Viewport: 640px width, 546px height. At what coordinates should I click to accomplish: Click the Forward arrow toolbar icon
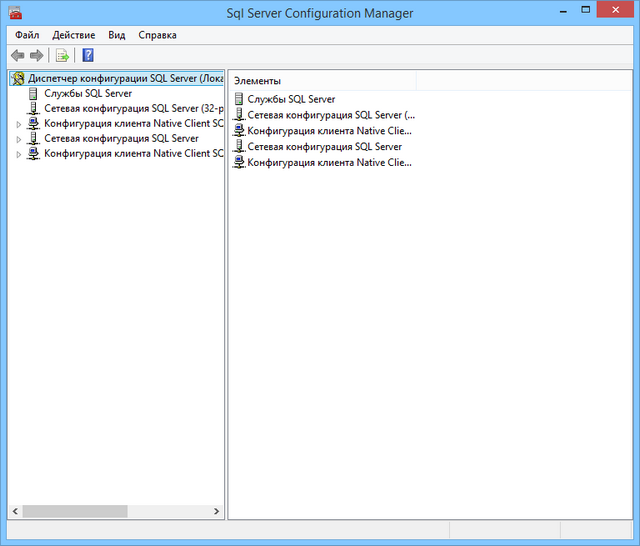[36, 56]
